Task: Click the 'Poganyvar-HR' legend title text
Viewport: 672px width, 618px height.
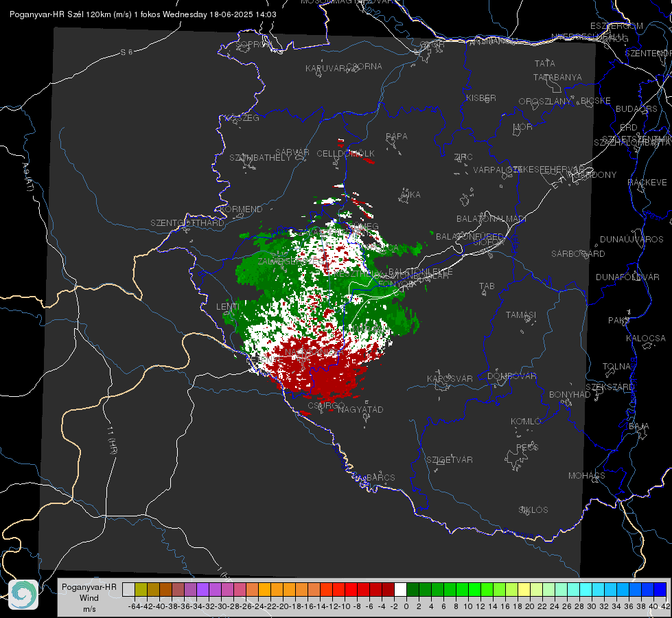Action: pyautogui.click(x=89, y=587)
